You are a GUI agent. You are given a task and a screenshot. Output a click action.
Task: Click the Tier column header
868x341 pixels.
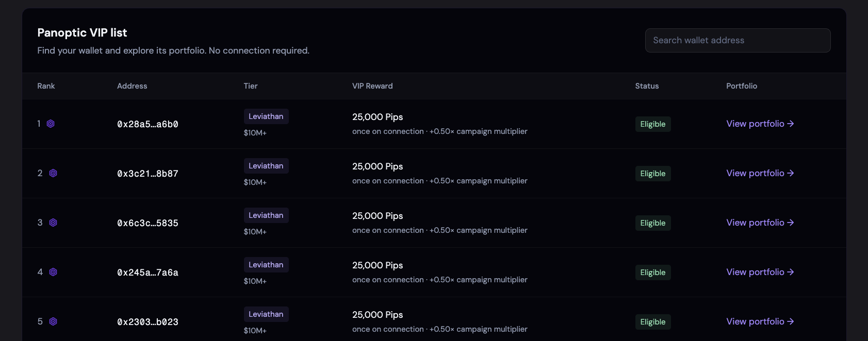pyautogui.click(x=251, y=86)
